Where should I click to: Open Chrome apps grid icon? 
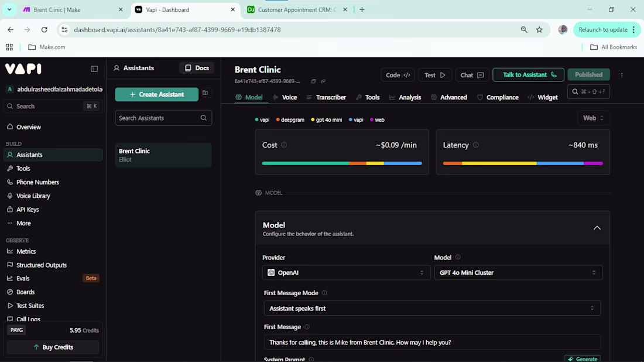tap(9, 47)
